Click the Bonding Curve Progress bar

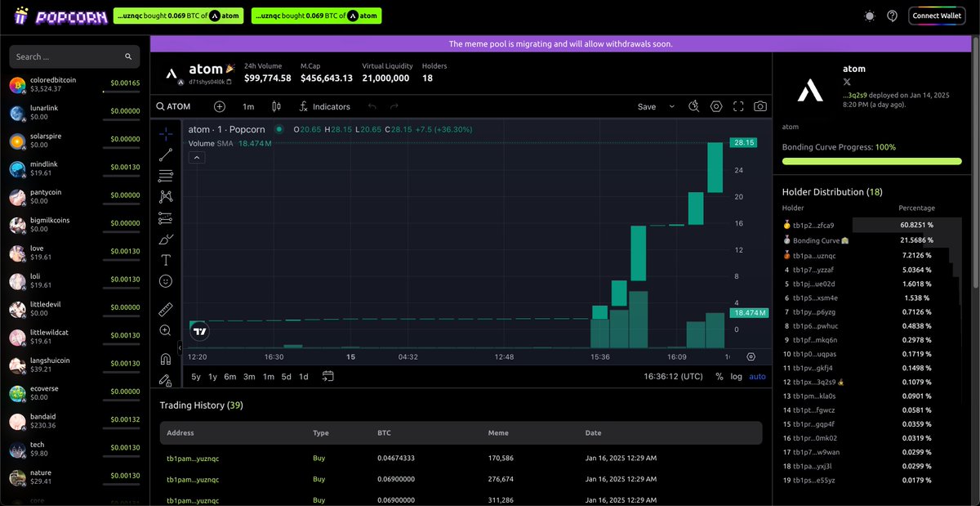pos(871,161)
